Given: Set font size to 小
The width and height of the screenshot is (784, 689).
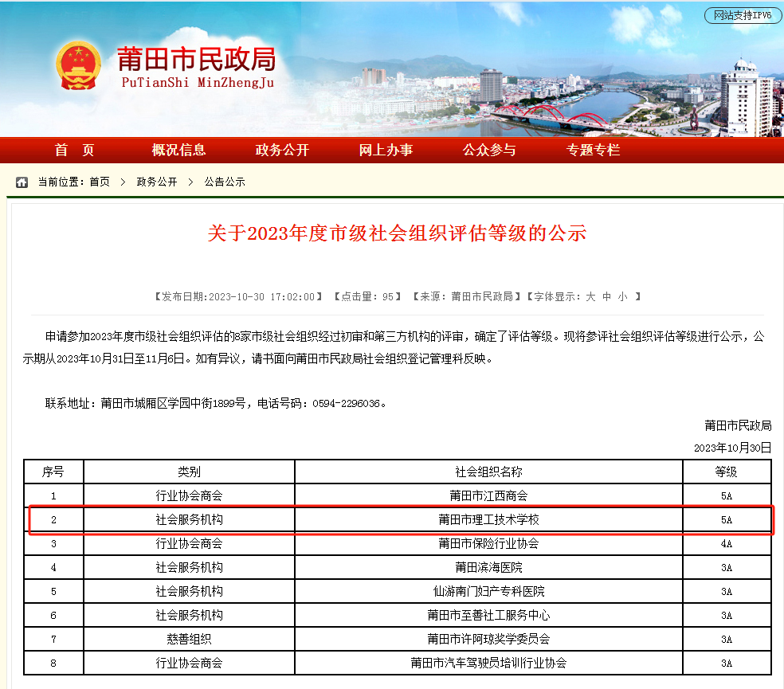Looking at the screenshot, I should tap(622, 297).
